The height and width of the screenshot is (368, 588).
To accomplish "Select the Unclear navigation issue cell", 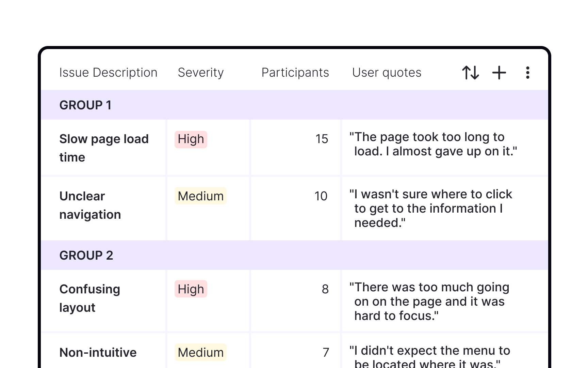I will [x=90, y=205].
